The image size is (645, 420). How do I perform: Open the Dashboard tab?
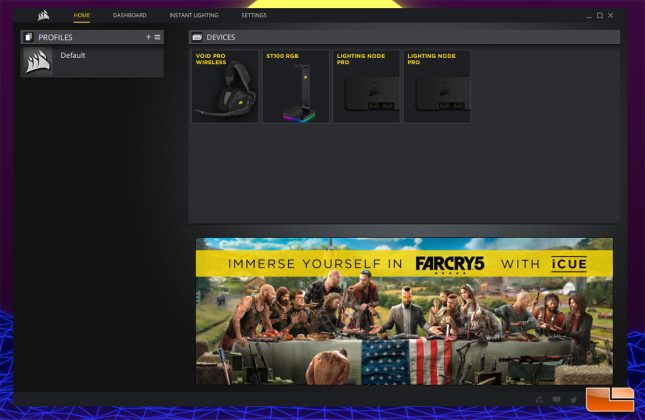[x=130, y=15]
